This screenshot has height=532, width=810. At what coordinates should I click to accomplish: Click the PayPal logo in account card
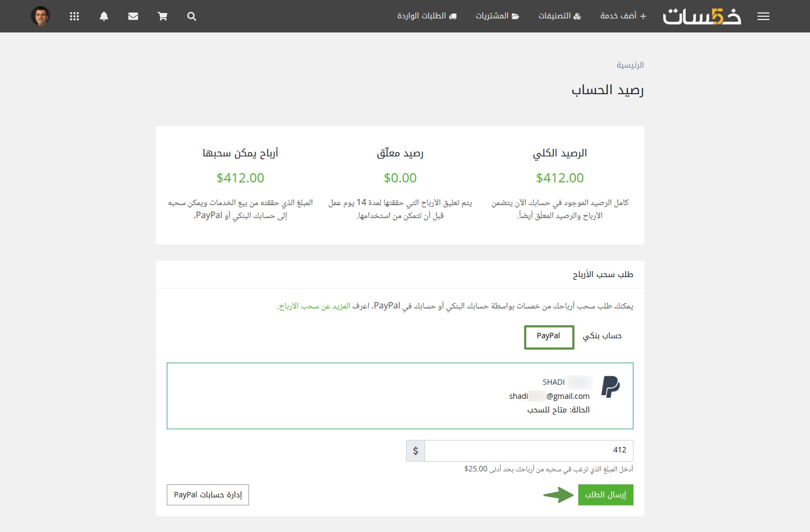(x=610, y=387)
